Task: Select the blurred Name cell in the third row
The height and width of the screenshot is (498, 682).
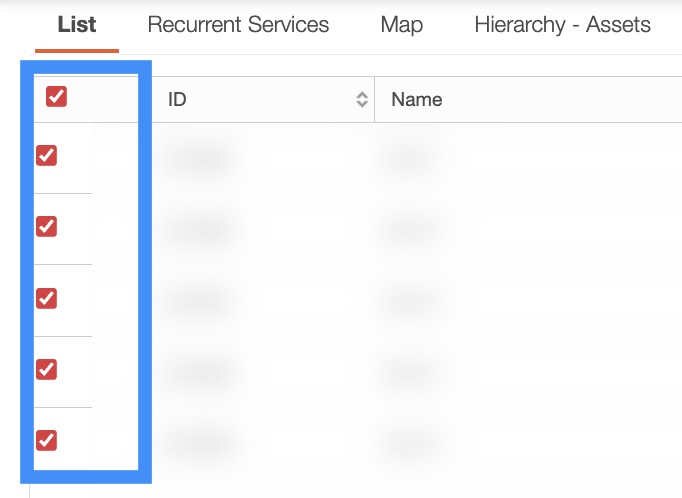Action: point(412,299)
